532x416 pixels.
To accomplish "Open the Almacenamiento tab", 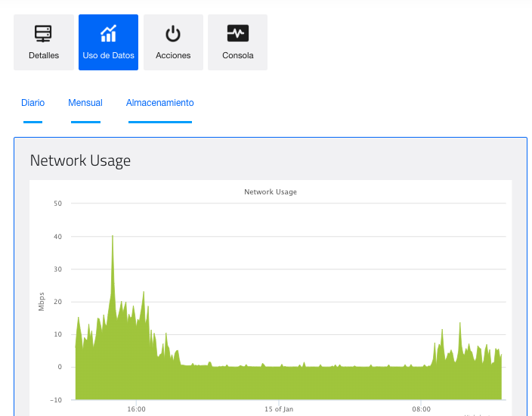I will (159, 103).
